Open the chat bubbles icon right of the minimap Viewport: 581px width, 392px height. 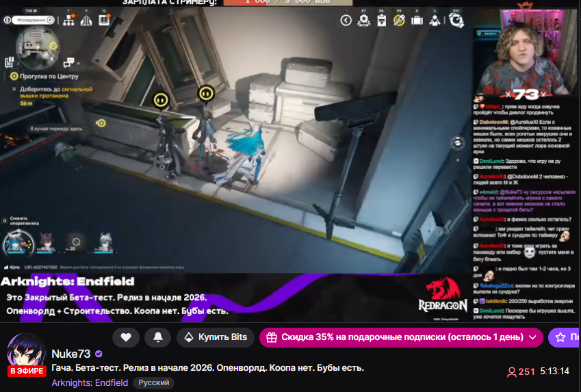click(x=69, y=62)
